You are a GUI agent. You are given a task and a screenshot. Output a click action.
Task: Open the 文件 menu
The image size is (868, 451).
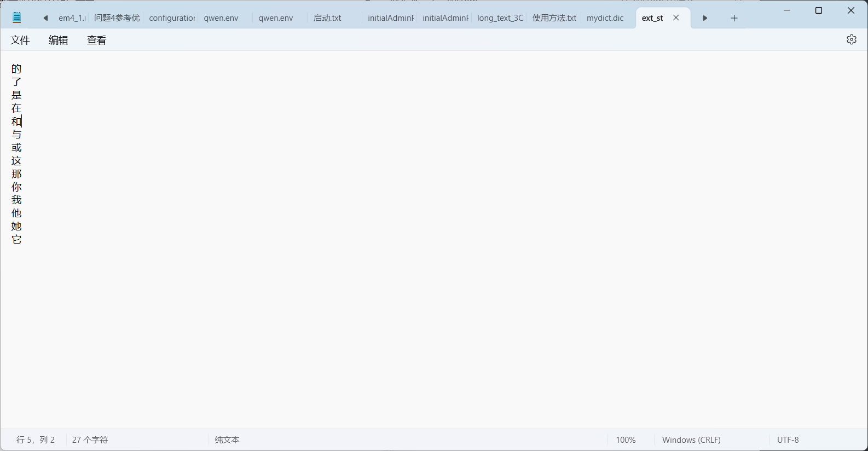click(x=20, y=40)
